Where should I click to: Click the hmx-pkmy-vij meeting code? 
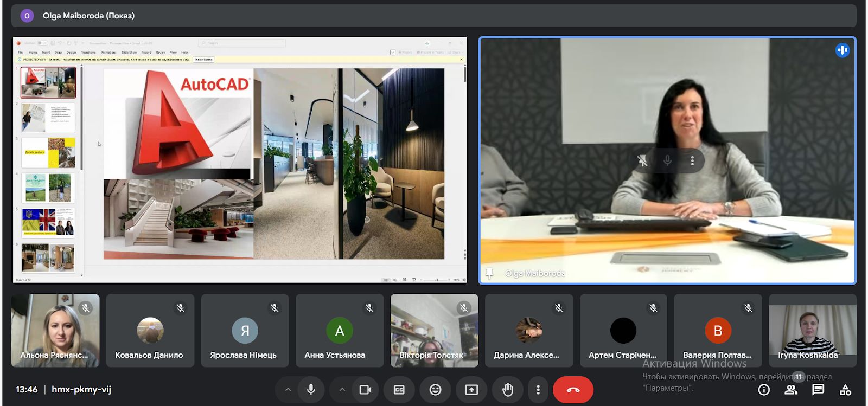click(81, 390)
